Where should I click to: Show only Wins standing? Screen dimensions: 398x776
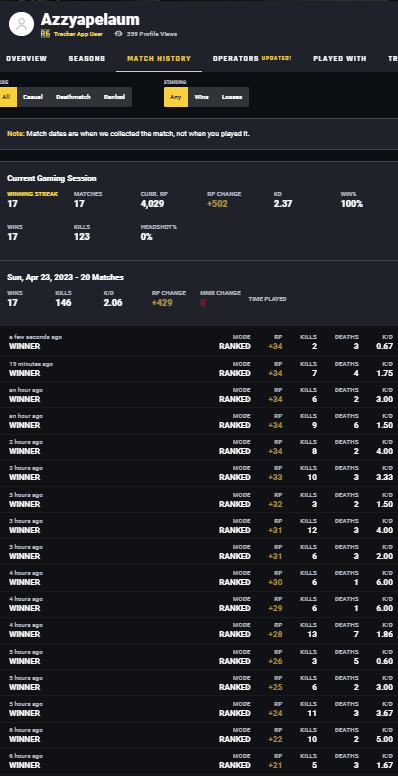pos(201,97)
